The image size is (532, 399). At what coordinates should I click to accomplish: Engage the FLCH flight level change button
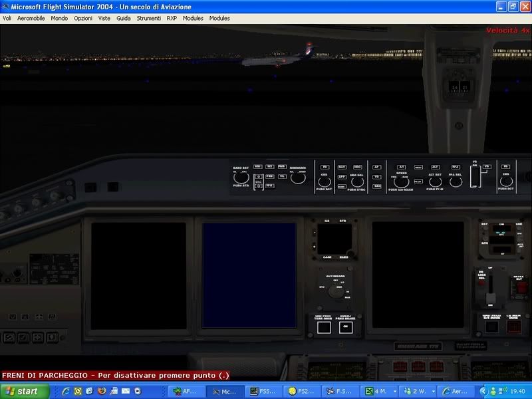coord(418,182)
